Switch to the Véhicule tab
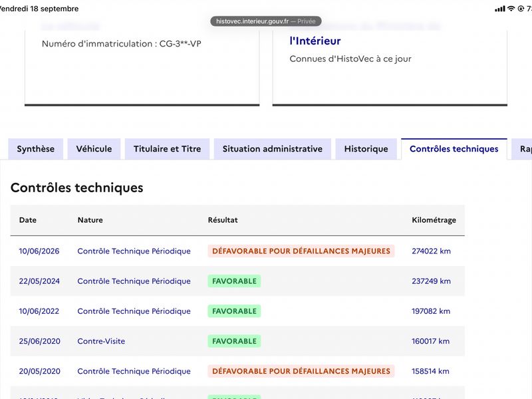 [94, 149]
